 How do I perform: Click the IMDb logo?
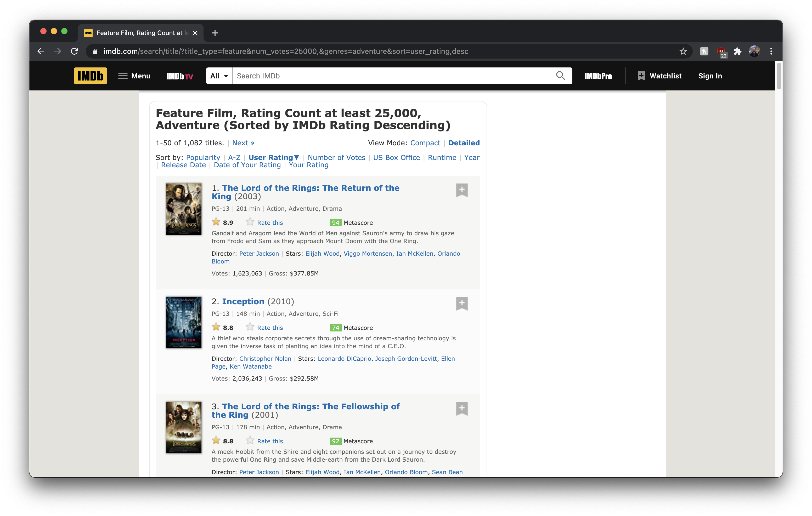point(90,76)
